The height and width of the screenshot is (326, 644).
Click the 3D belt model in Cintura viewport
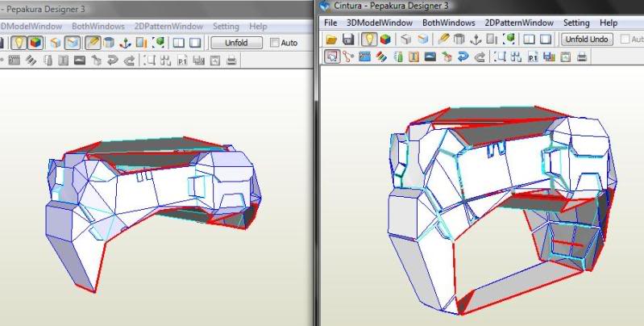tap(501, 210)
